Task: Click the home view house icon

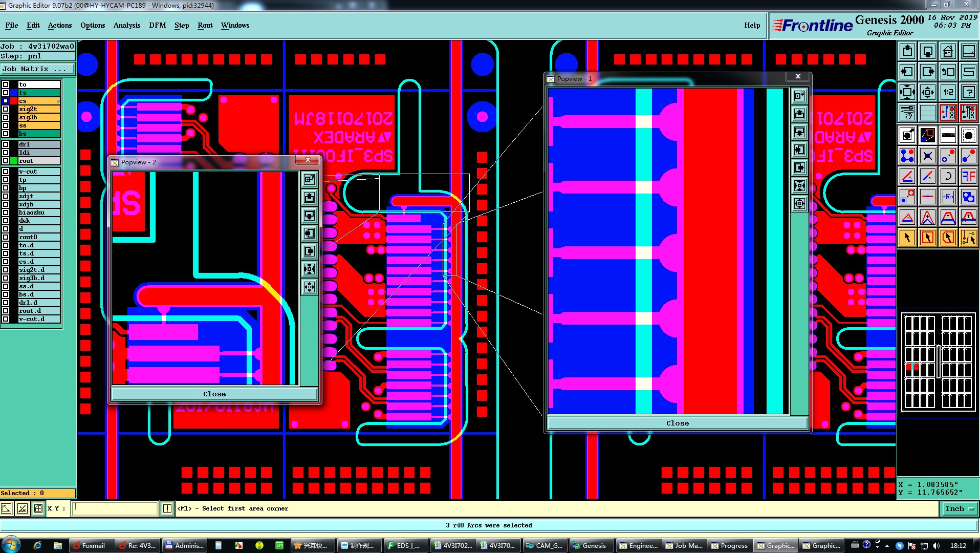Action: [x=948, y=51]
